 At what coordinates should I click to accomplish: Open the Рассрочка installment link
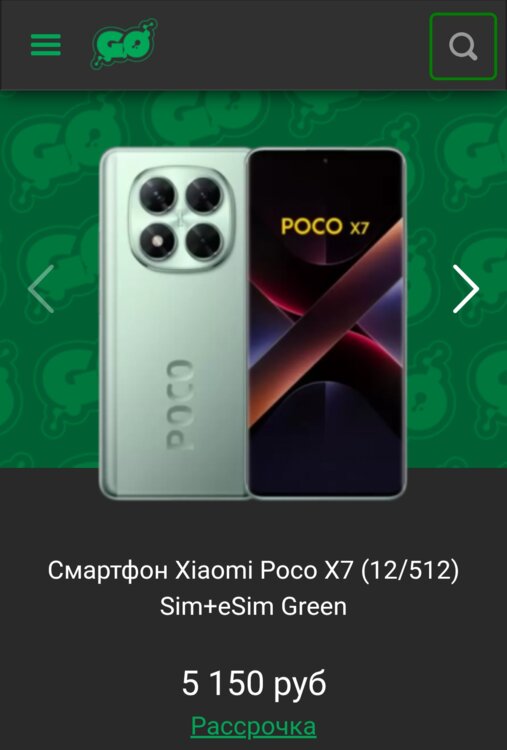coord(254,726)
